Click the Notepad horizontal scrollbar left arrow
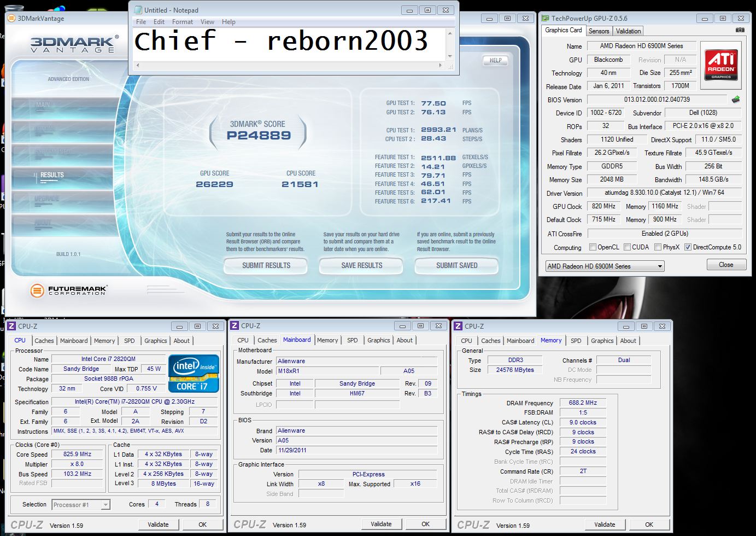The image size is (756, 536). click(137, 65)
